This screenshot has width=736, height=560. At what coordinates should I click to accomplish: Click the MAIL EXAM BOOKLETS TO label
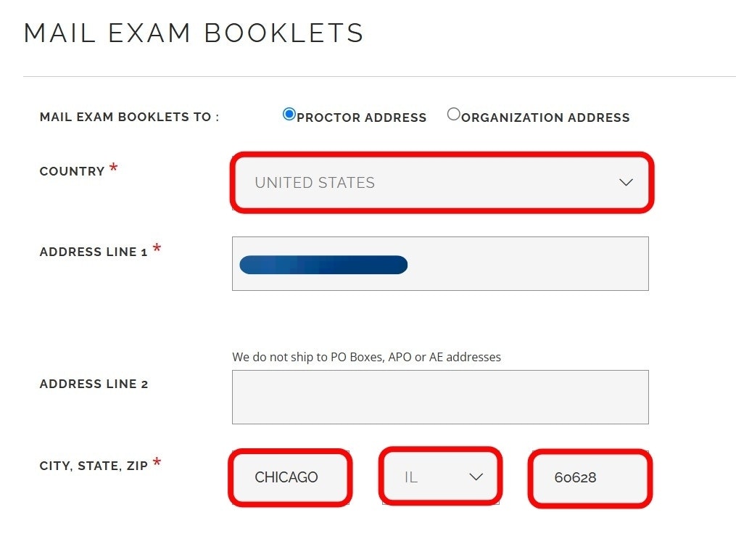tap(129, 118)
